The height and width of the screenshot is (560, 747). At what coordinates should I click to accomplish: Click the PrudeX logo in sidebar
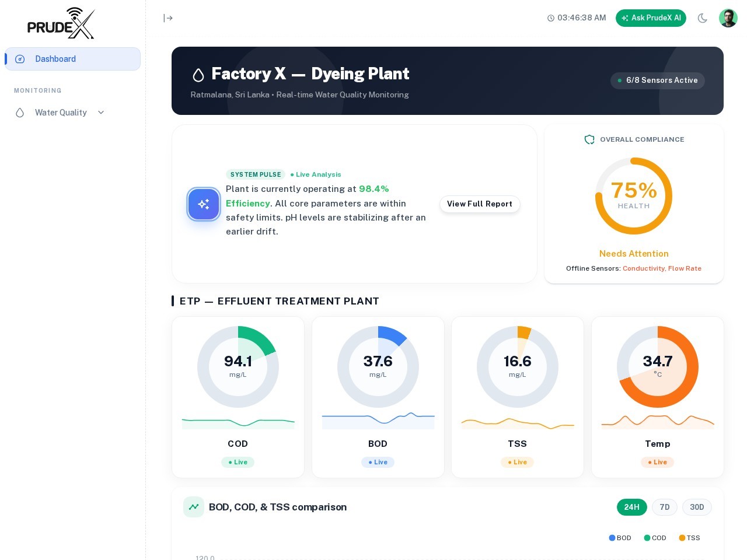(61, 23)
